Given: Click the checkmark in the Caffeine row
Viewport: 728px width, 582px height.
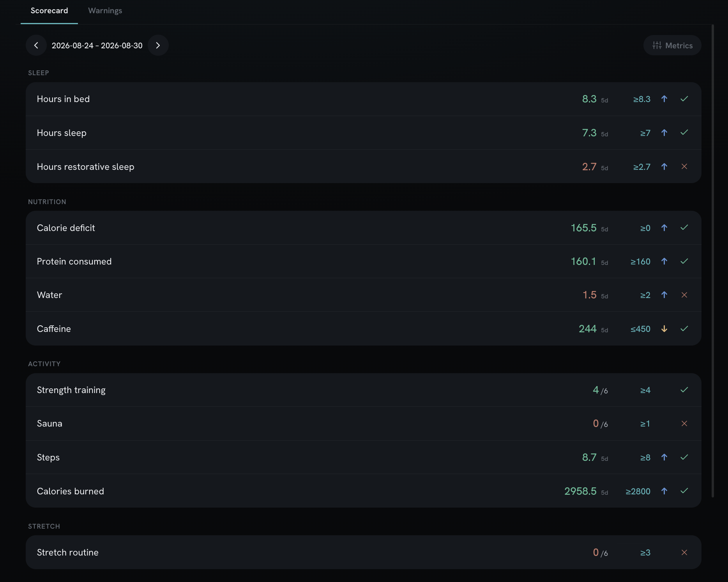Looking at the screenshot, I should coord(684,329).
